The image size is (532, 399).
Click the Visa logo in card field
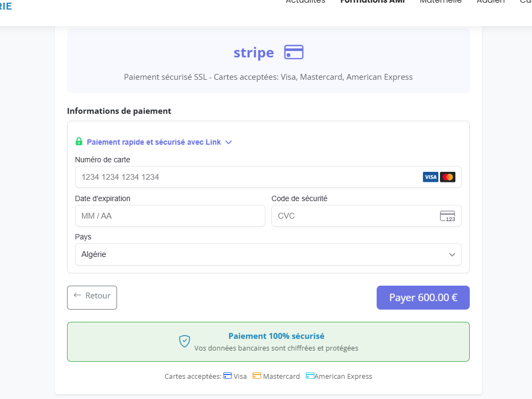(x=430, y=177)
